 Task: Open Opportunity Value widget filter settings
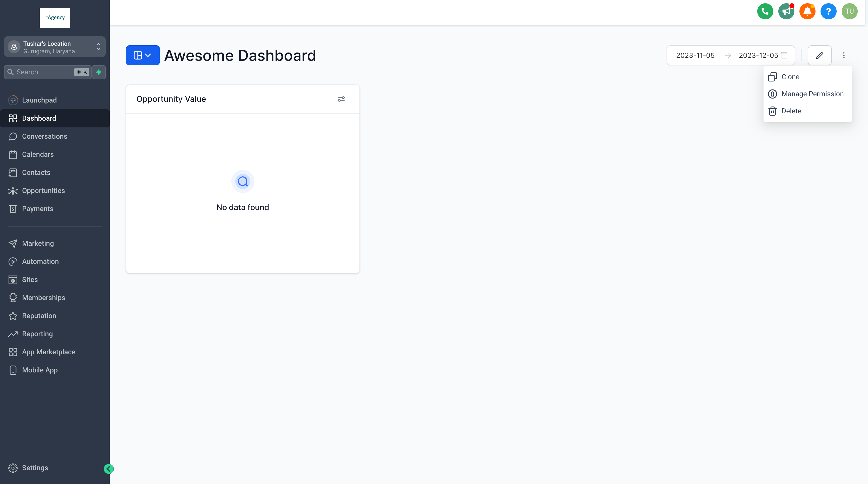pos(341,99)
